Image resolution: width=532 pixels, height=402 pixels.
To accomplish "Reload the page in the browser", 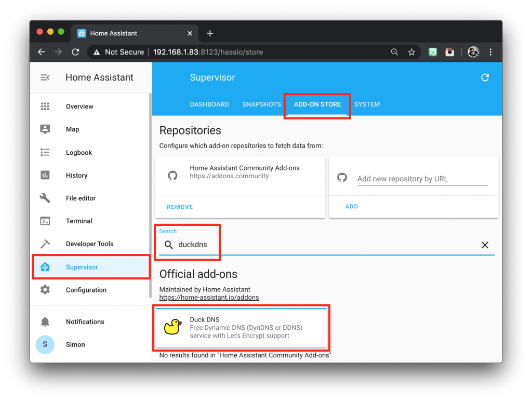I will click(75, 52).
